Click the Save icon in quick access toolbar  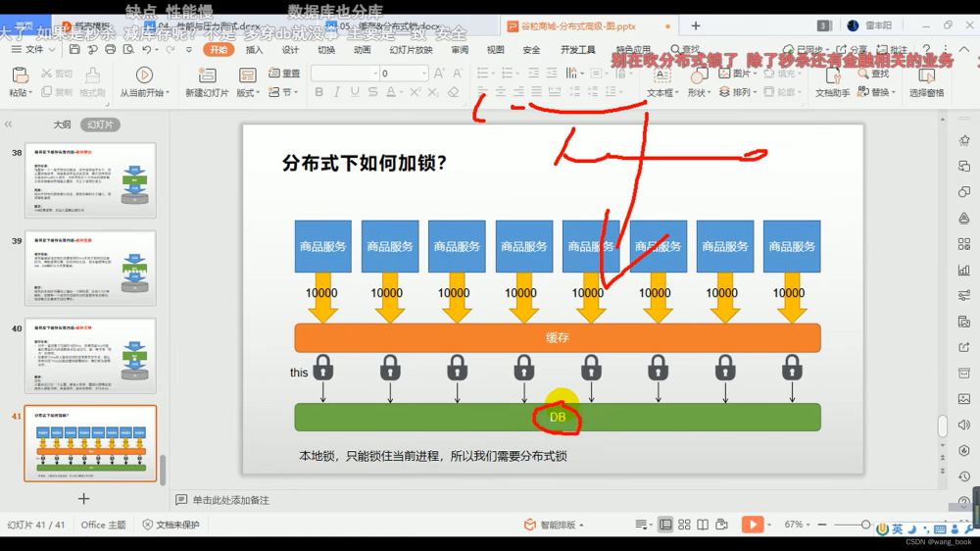pyautogui.click(x=74, y=49)
